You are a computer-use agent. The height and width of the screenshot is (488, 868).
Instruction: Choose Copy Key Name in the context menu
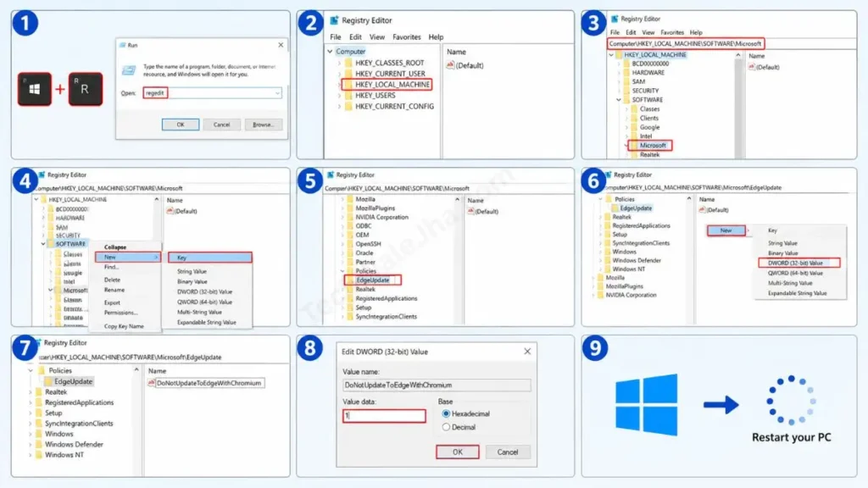pos(124,326)
